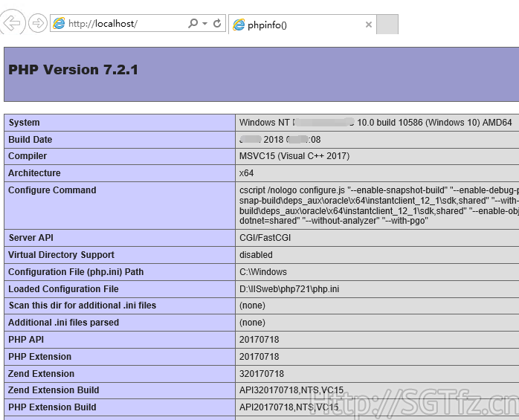The width and height of the screenshot is (519, 420).
Task: Click the browser Back arrow button
Action: [x=13, y=23]
